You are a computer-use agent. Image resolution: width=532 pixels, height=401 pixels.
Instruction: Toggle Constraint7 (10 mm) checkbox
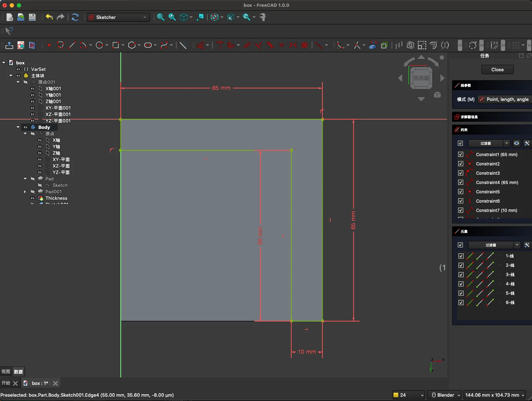pos(461,210)
